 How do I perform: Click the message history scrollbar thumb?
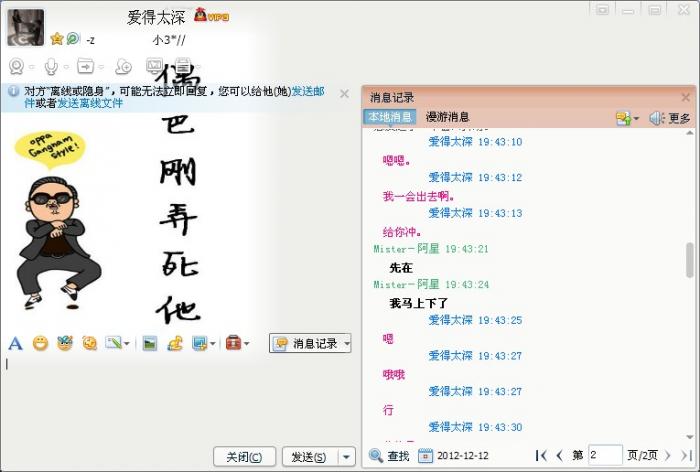(690, 260)
